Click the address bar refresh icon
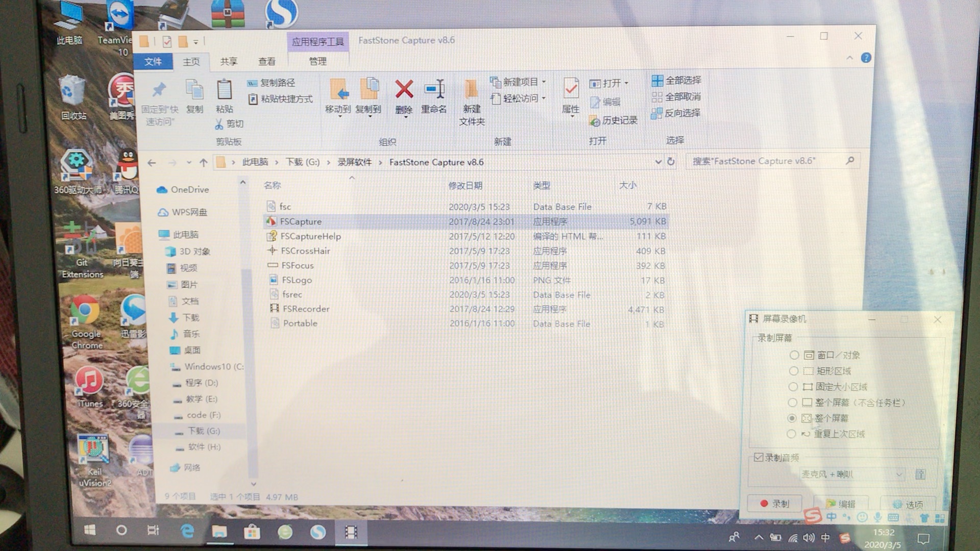The height and width of the screenshot is (551, 980). point(671,162)
